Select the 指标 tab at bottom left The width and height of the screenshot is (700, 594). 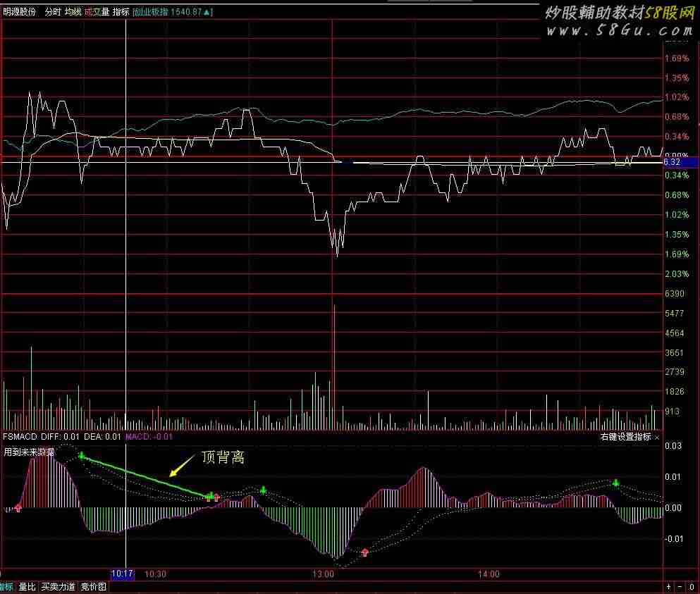(6, 586)
